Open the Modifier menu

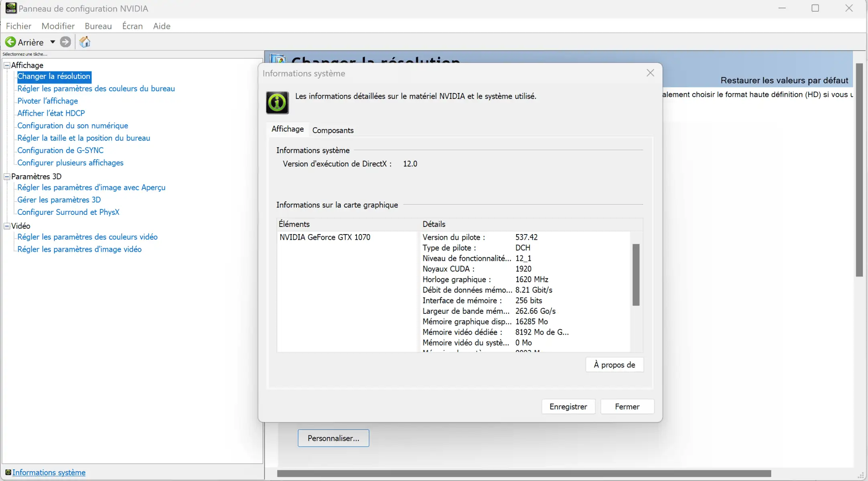(58, 26)
